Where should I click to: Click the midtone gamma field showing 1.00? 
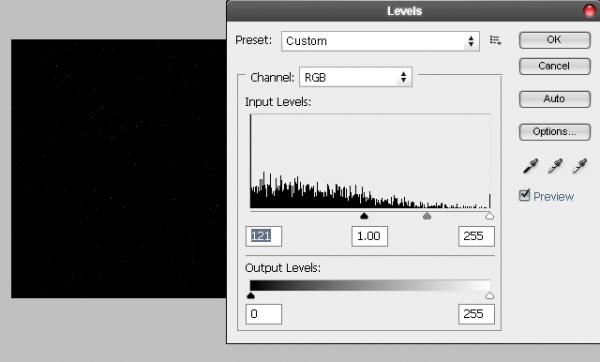point(369,236)
